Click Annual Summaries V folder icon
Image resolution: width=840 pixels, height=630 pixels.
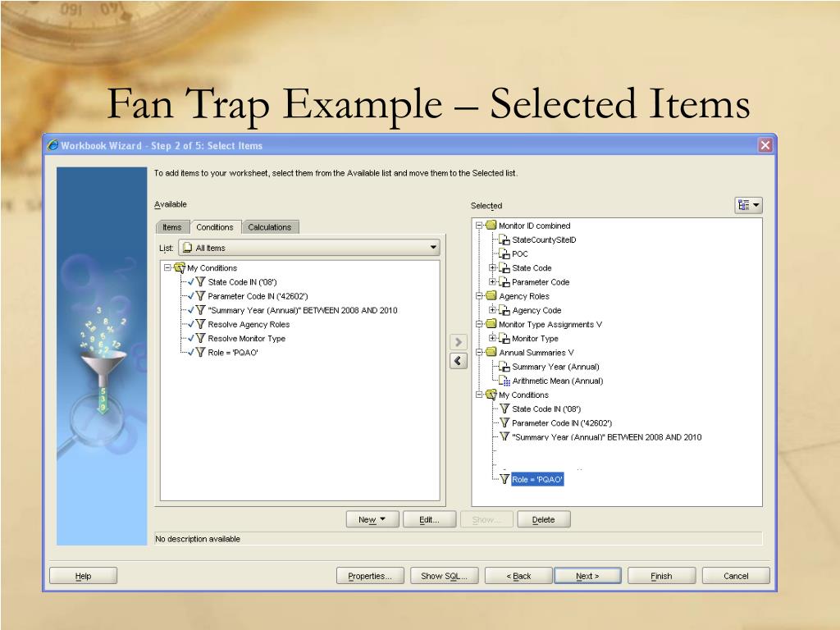491,352
